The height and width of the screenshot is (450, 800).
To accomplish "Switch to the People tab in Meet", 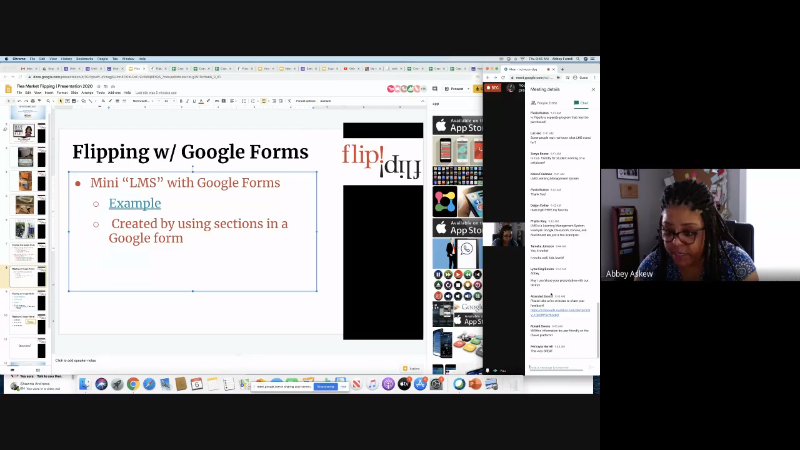I will tap(544, 103).
